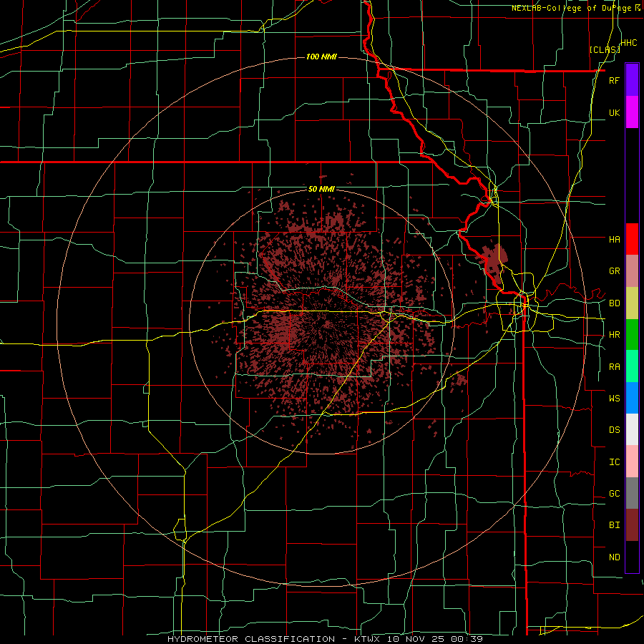Screen dimensions: 644x644
Task: Click the HHC product code text
Action: click(629, 43)
